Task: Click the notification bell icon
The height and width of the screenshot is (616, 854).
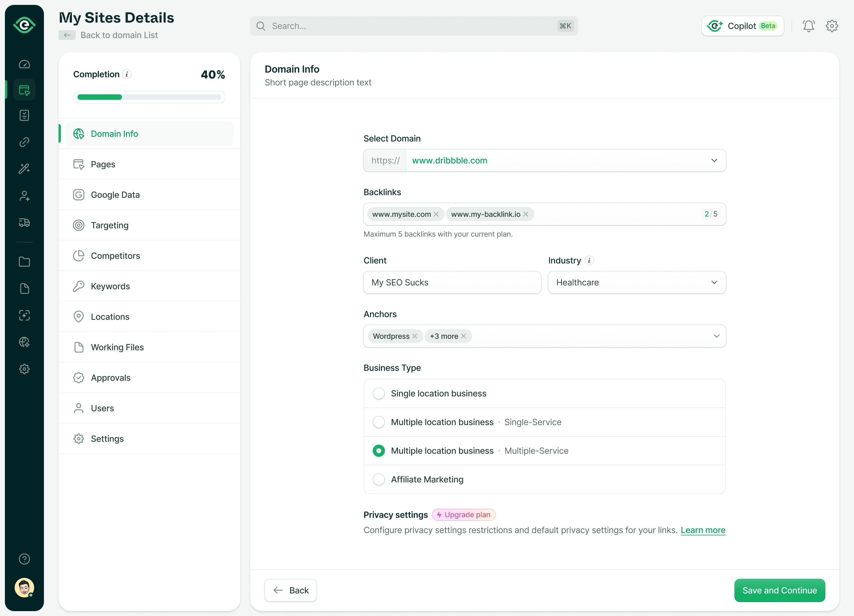Action: (808, 26)
